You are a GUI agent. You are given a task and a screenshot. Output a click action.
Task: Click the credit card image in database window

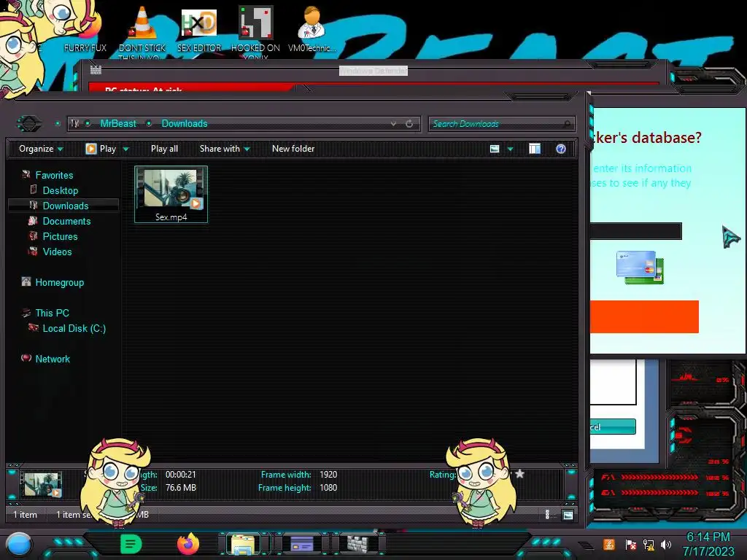click(640, 267)
